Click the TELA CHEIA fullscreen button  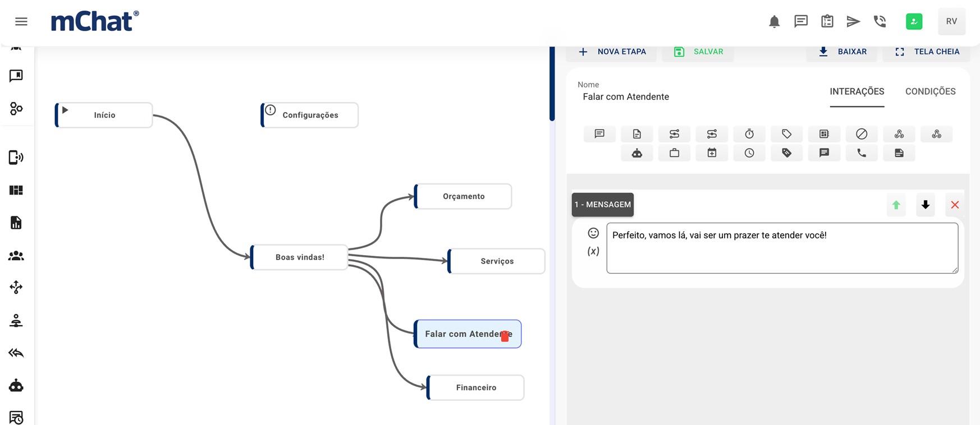[927, 52]
